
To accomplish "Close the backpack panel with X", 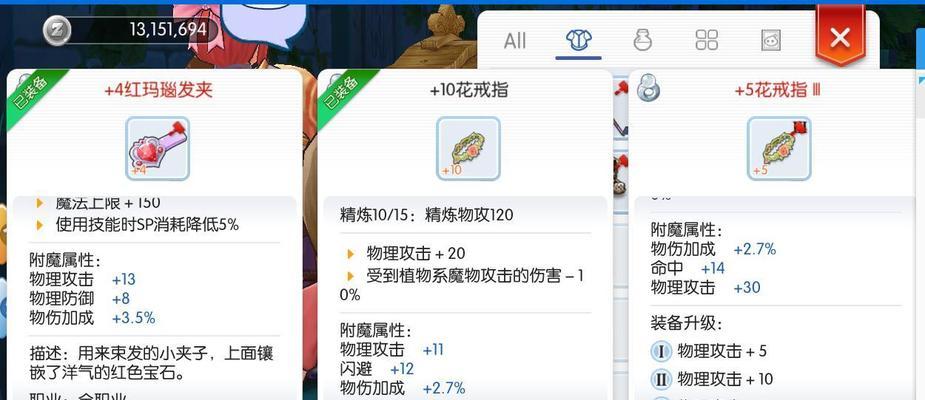I will coord(839,38).
